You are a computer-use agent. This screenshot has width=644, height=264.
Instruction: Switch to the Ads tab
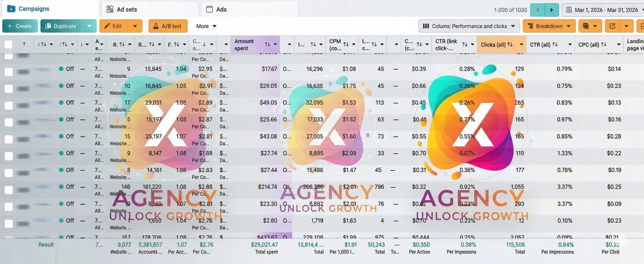pyautogui.click(x=250, y=9)
